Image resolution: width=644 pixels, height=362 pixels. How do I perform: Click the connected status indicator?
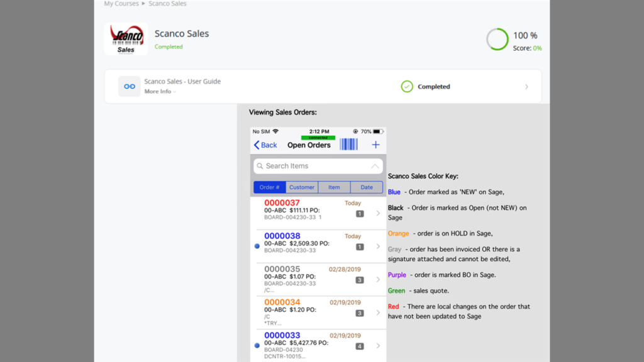pyautogui.click(x=318, y=137)
